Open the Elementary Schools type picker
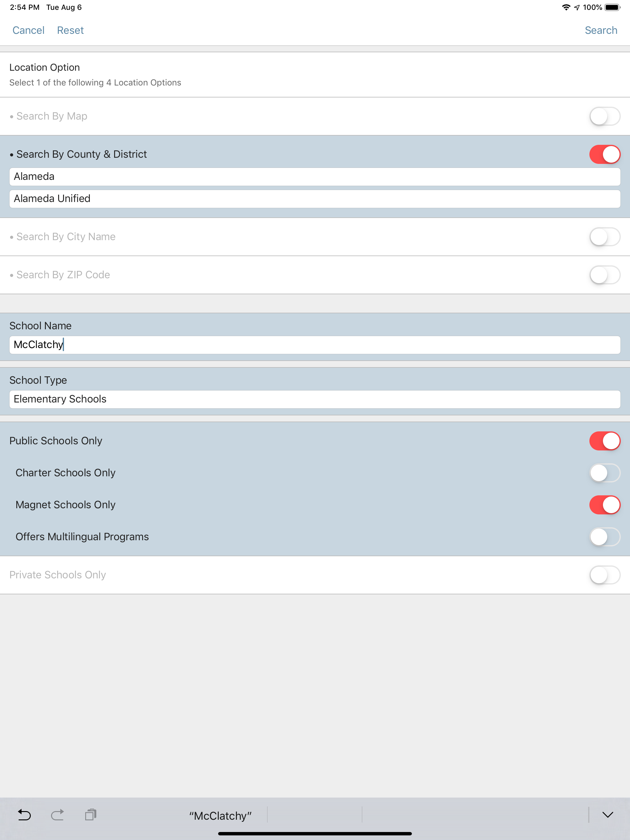The width and height of the screenshot is (630, 840). pos(315,399)
